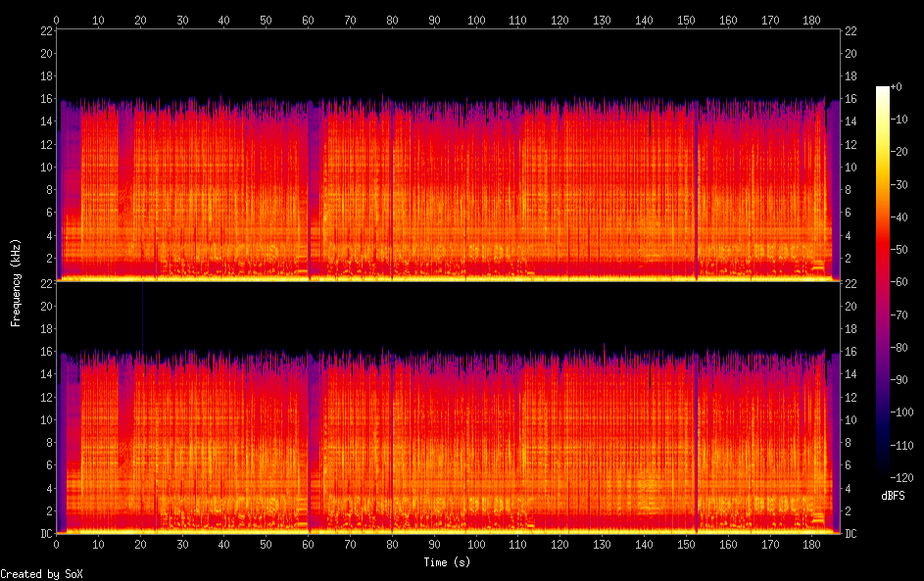Click the 100 tick on the bottom time axis
The width and height of the screenshot is (924, 581).
tap(476, 545)
